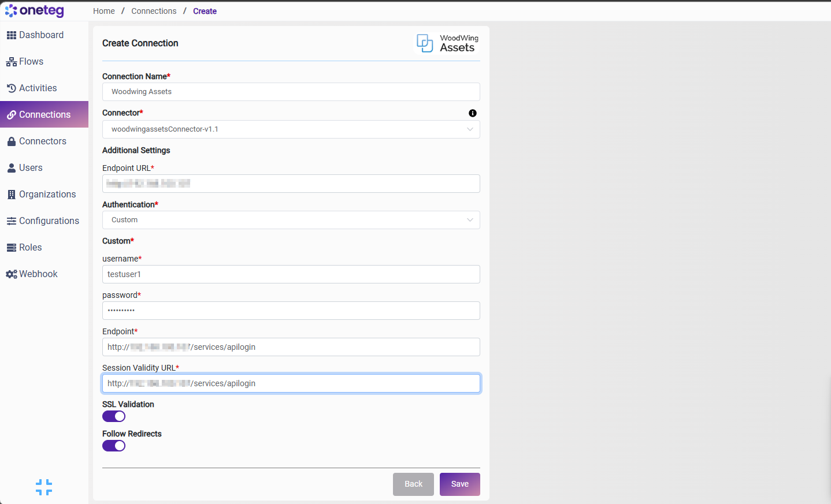The height and width of the screenshot is (504, 831).
Task: Click the Connector info icon
Action: 473,113
